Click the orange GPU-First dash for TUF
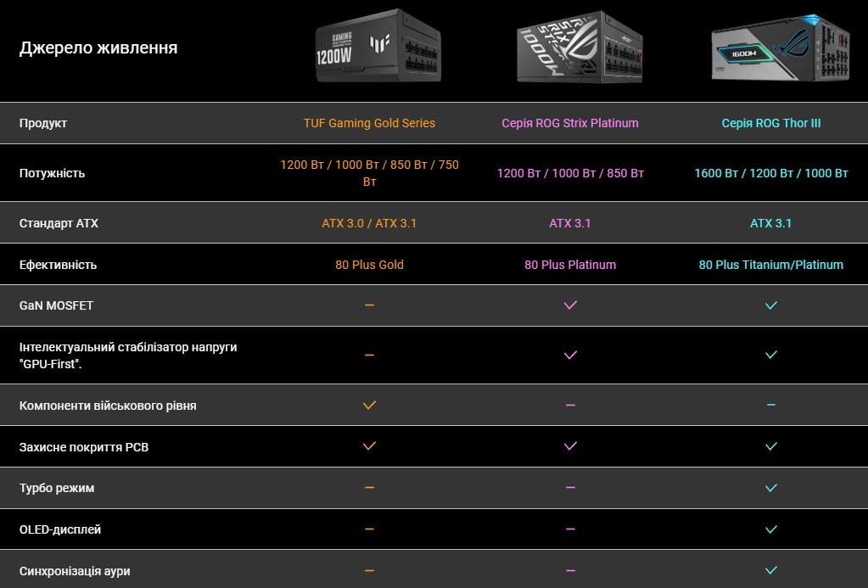868x588 pixels. tap(369, 356)
